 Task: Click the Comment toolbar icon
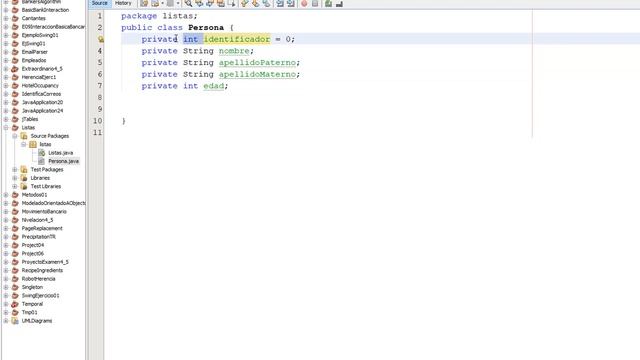[x=328, y=4]
